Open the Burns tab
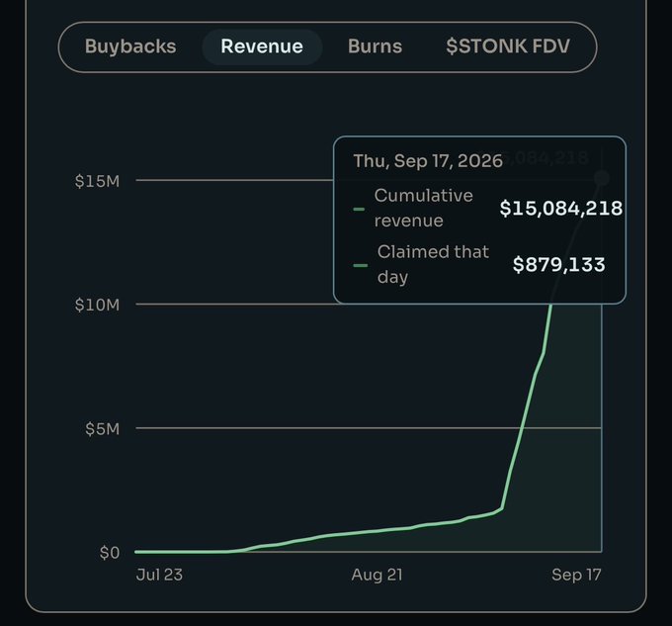 click(375, 46)
